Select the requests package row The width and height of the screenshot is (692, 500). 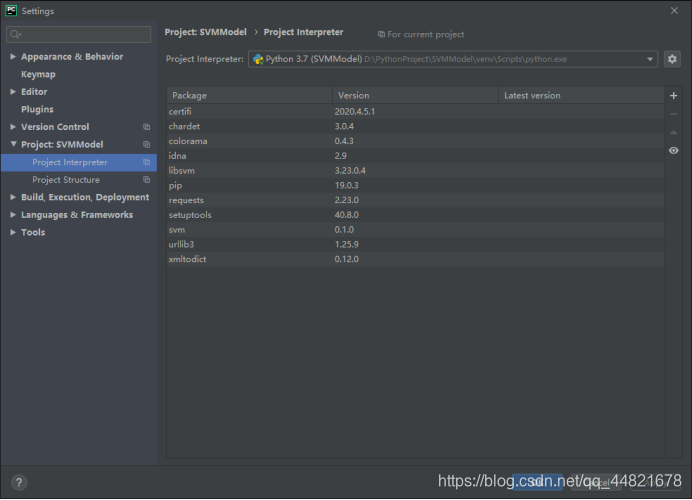(x=415, y=200)
